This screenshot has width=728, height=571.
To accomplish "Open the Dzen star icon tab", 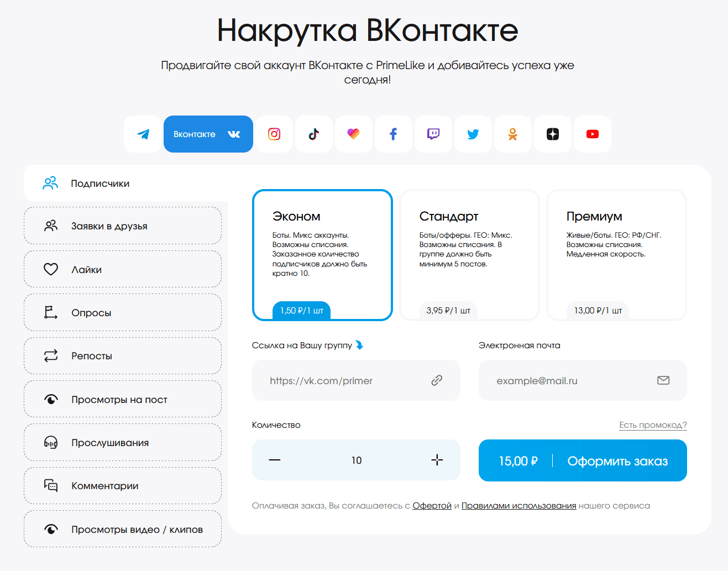I will pyautogui.click(x=553, y=134).
